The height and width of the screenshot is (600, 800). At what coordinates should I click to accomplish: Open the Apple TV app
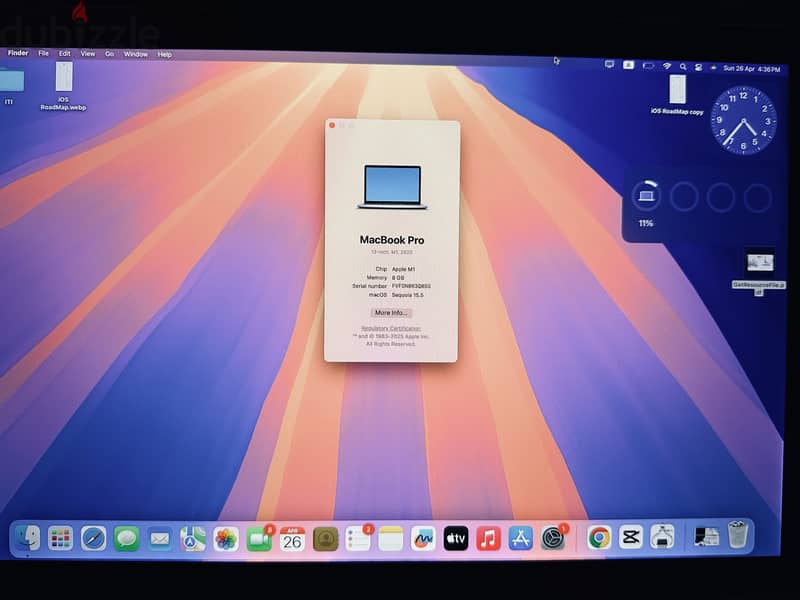point(456,538)
